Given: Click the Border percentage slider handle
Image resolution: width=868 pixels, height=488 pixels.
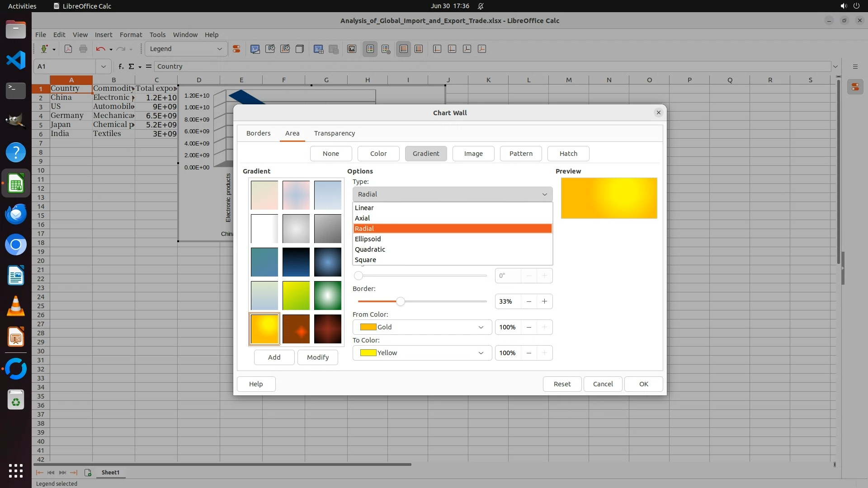Looking at the screenshot, I should tap(400, 301).
